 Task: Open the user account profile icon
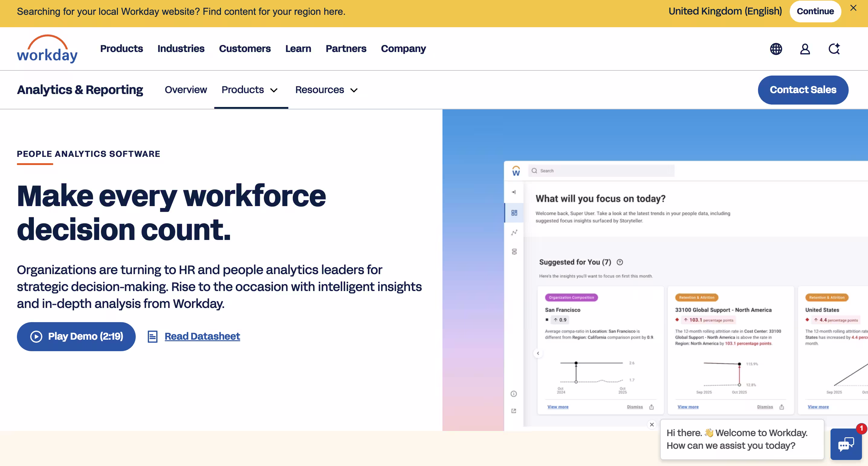tap(805, 49)
